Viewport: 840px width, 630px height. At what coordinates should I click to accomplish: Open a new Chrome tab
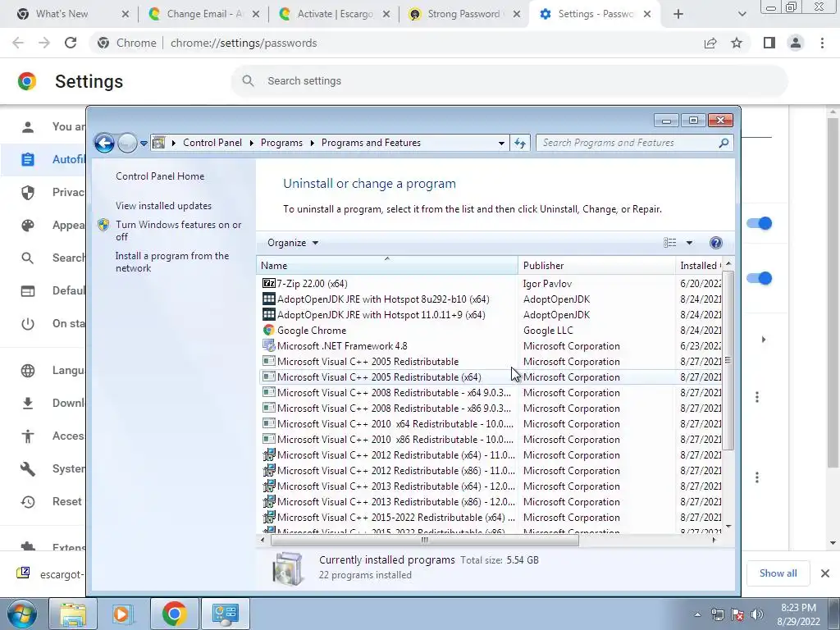678,15
